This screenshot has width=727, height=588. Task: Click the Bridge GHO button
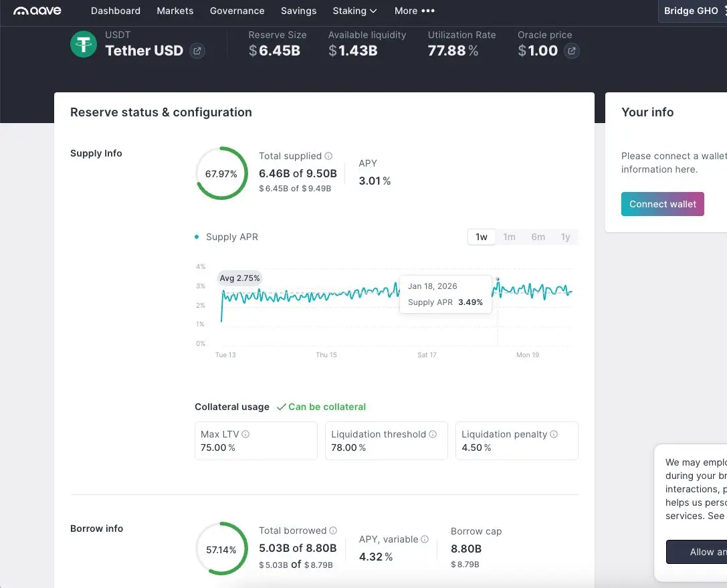point(693,11)
